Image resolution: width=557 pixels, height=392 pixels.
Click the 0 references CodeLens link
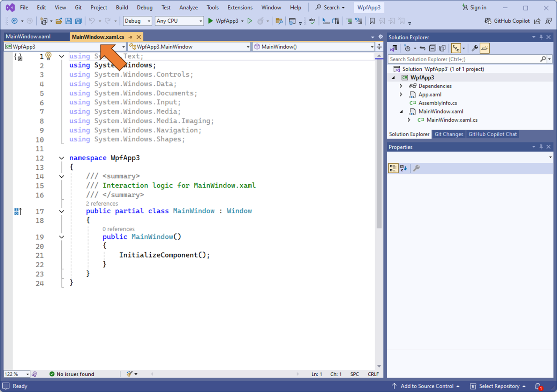tap(118, 229)
